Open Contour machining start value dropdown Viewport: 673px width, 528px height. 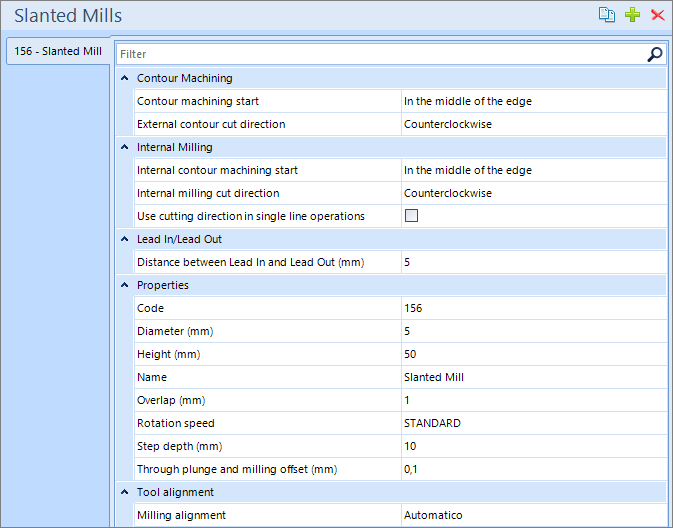534,101
